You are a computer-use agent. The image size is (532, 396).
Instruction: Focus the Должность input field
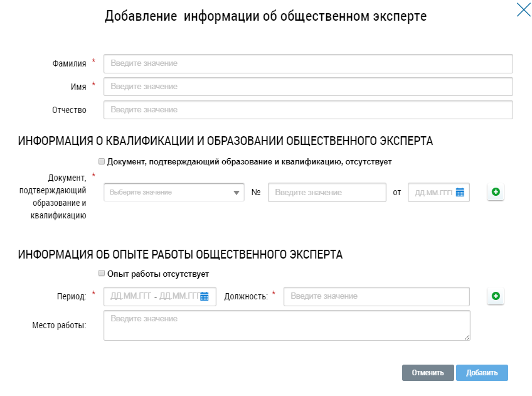coord(376,296)
